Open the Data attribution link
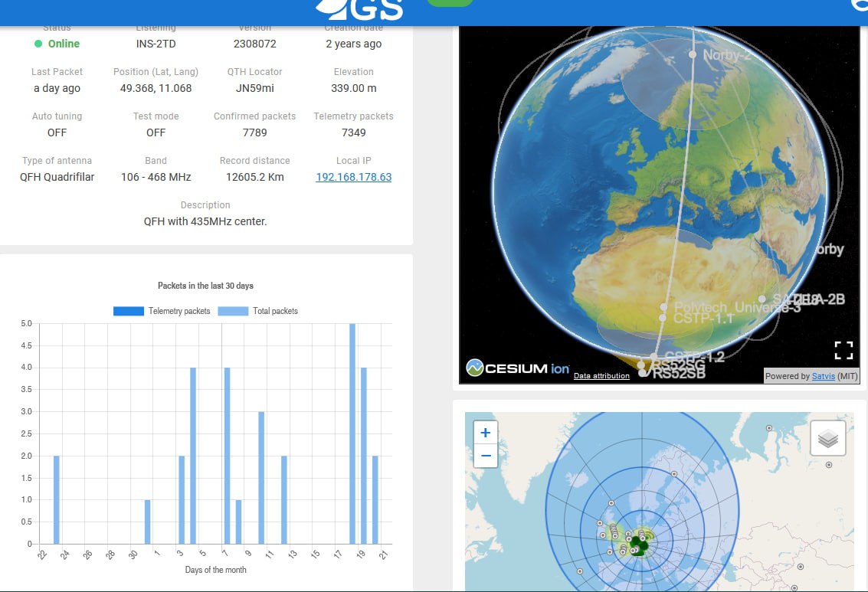868x592 pixels. click(601, 376)
